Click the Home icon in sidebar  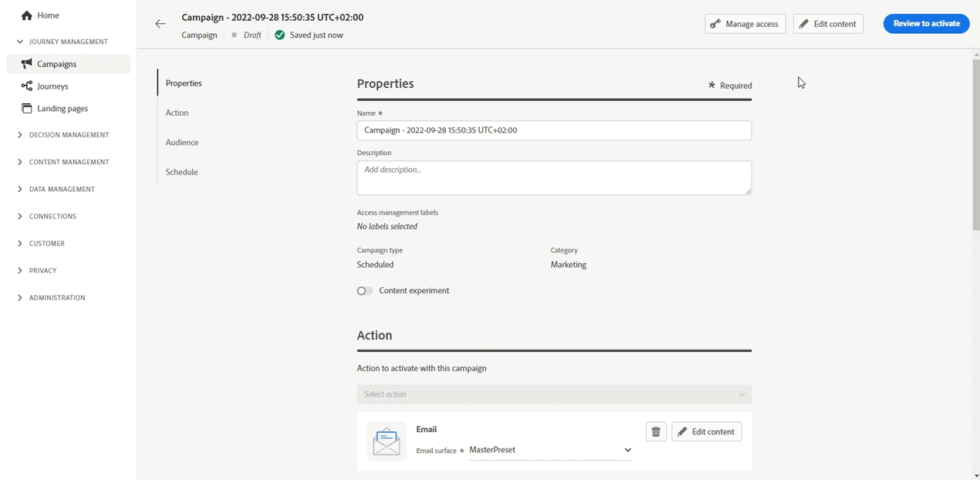[27, 15]
